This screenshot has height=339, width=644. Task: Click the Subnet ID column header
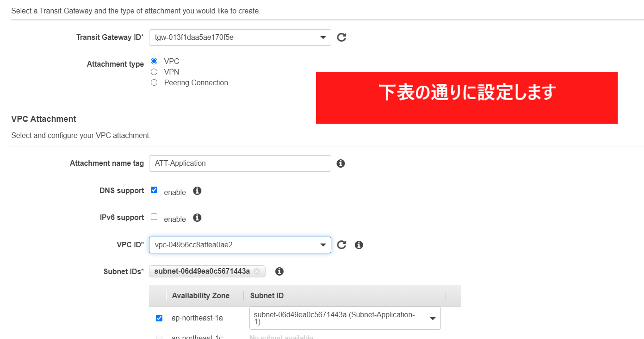coord(267,295)
